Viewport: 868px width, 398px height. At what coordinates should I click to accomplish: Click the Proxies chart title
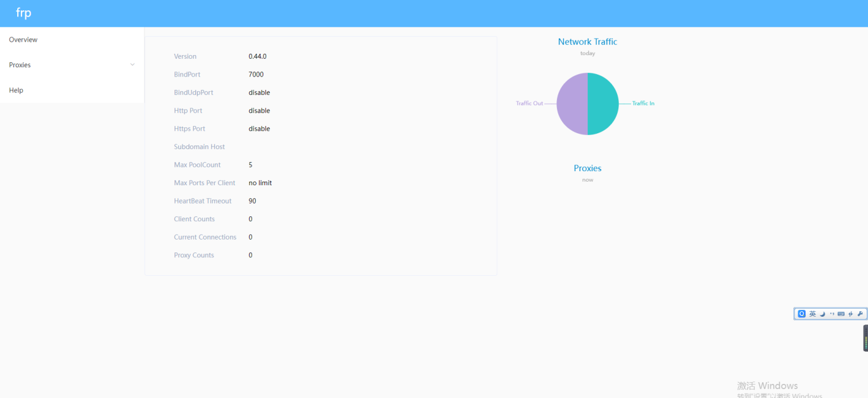[x=587, y=168]
